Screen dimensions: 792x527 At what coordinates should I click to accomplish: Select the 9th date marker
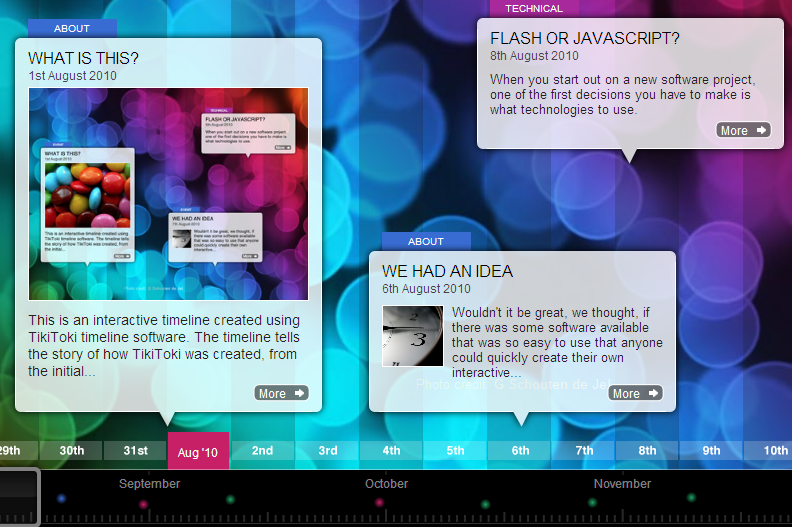711,450
